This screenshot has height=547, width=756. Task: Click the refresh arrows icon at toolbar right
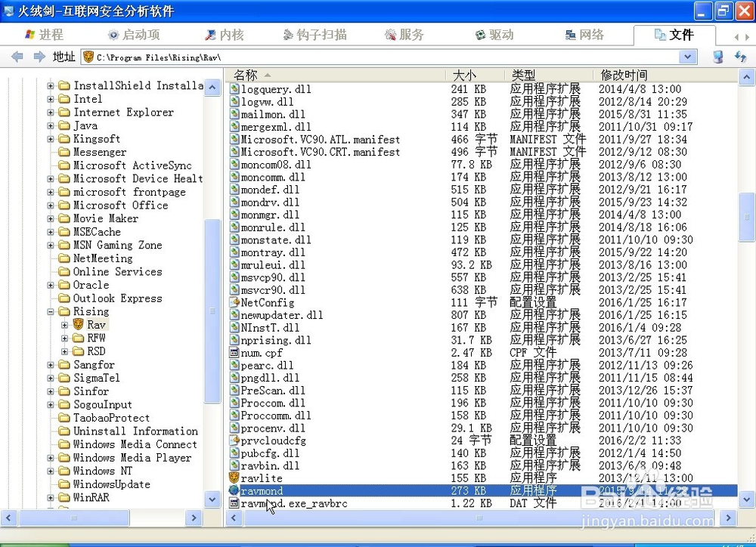point(741,57)
